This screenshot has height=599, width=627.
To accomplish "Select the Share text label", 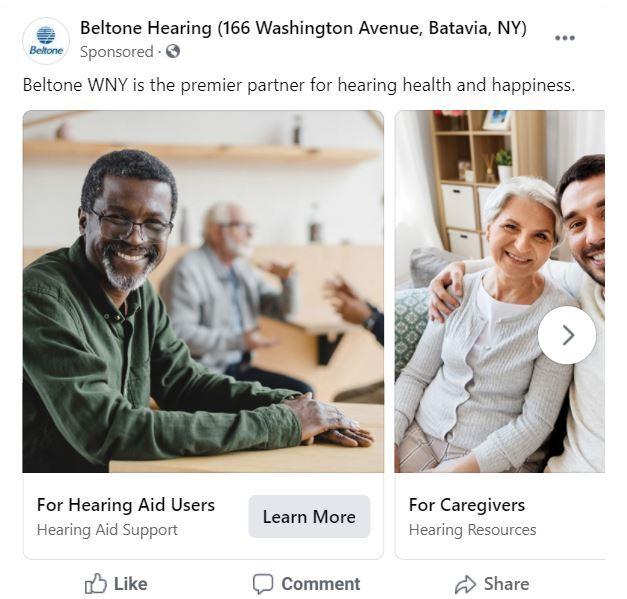I will click(x=506, y=584).
